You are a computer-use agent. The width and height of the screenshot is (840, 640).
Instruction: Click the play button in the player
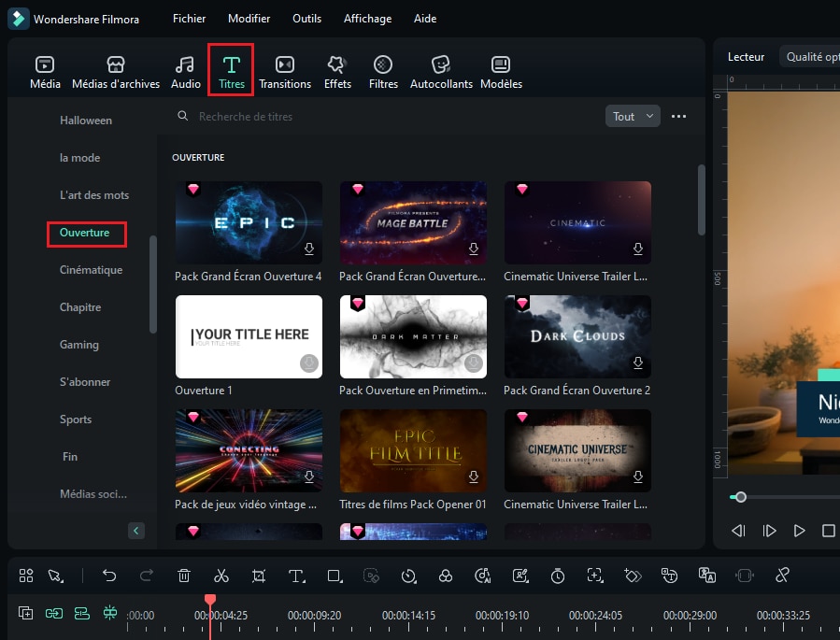[x=799, y=531]
